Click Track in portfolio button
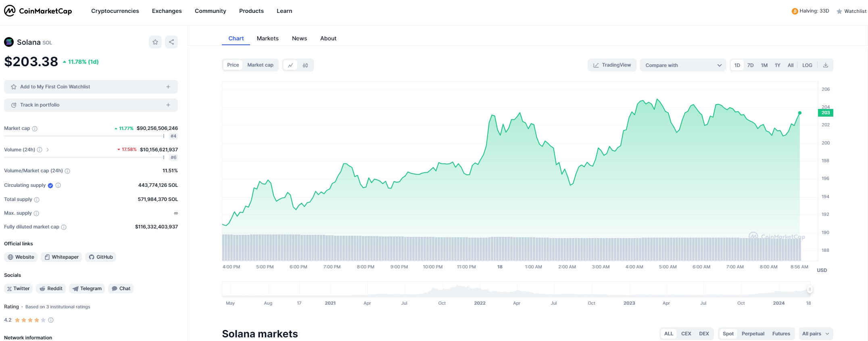 tap(91, 105)
